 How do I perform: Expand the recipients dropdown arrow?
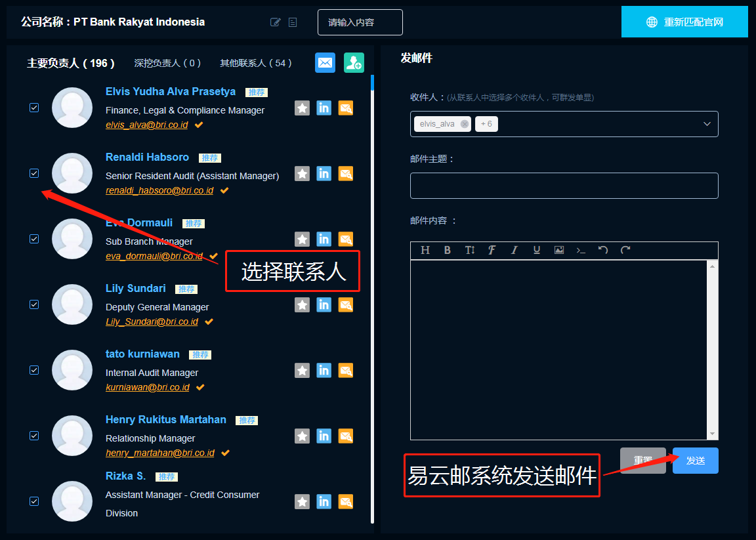coord(707,124)
